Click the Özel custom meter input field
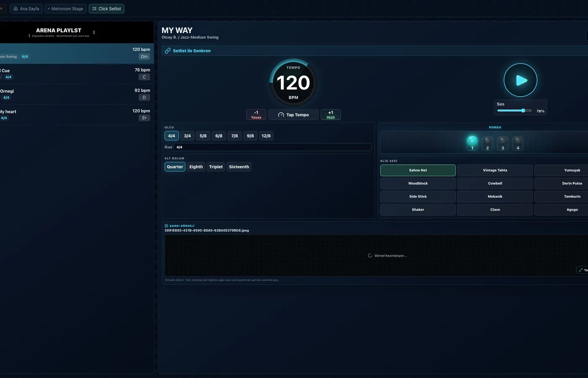Screen dimensions: 588x378 (273, 147)
